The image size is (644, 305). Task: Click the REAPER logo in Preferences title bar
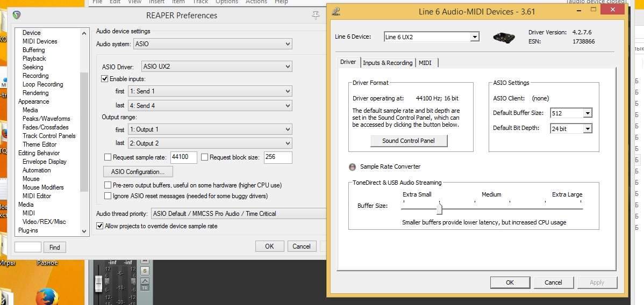point(17,16)
